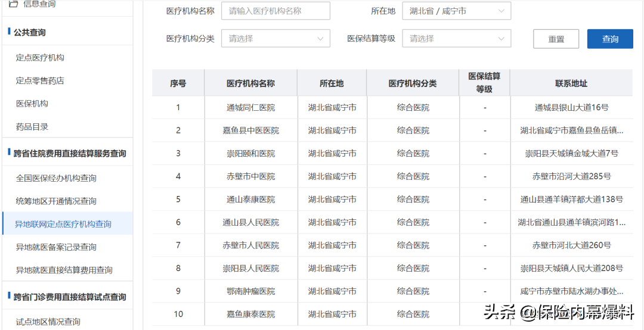The width and height of the screenshot is (644, 330).
Task: Click chevron arrow of 医疗机构分类 selector
Action: tap(320, 39)
